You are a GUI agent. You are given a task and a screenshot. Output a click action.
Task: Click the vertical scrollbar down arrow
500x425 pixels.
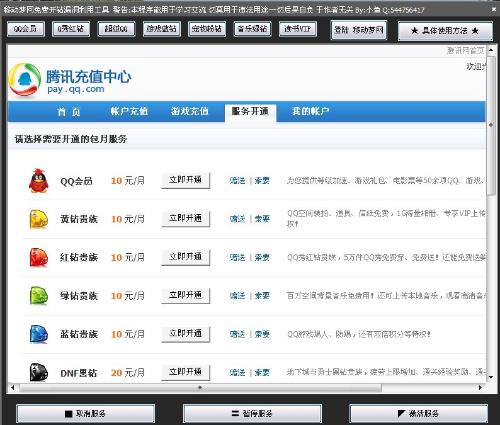tap(491, 377)
